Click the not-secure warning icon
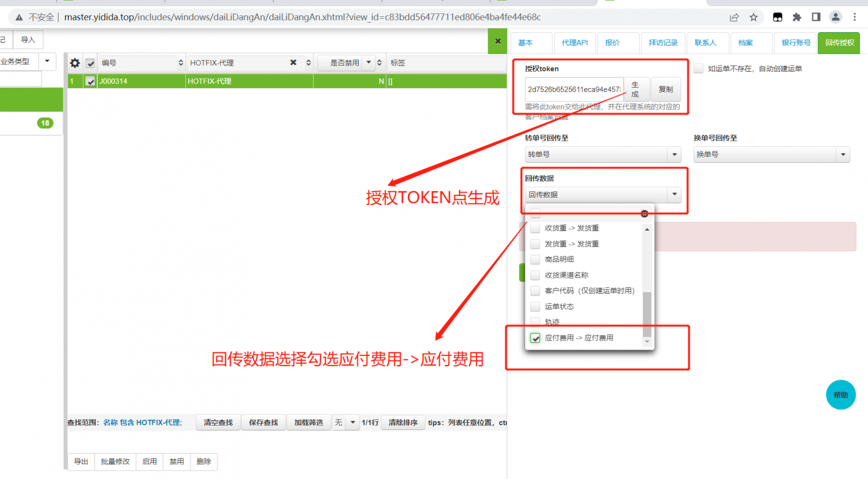This screenshot has height=479, width=868. (x=19, y=18)
